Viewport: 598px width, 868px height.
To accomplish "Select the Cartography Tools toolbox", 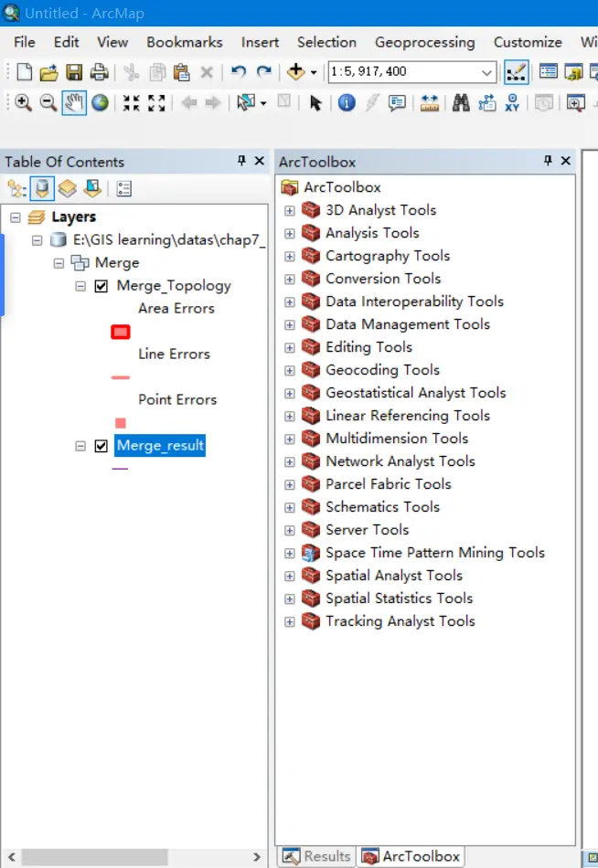I will click(x=388, y=257).
